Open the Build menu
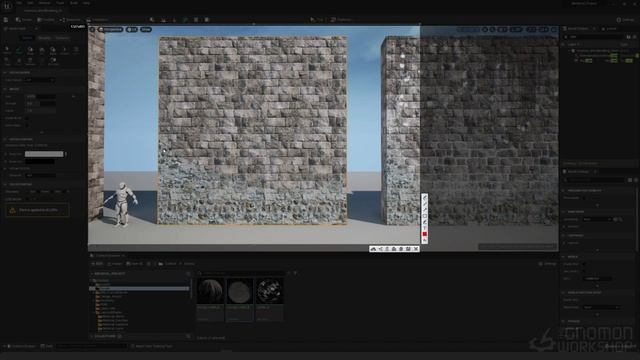The width and height of the screenshot is (640, 360). coord(73,3)
